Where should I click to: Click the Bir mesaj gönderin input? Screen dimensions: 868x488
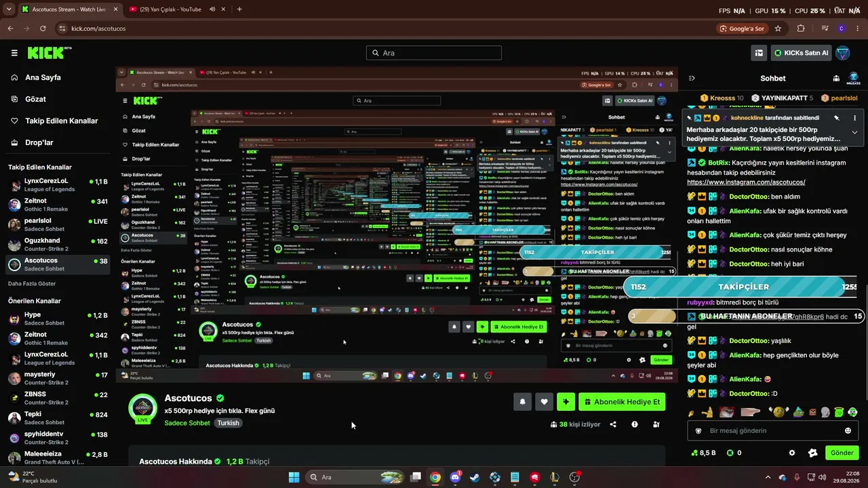point(772,430)
